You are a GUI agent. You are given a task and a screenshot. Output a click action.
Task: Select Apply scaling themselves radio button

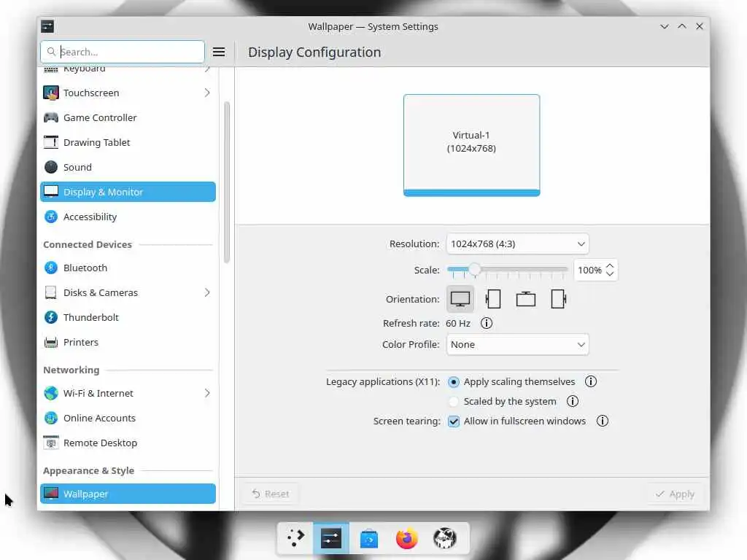[454, 382]
